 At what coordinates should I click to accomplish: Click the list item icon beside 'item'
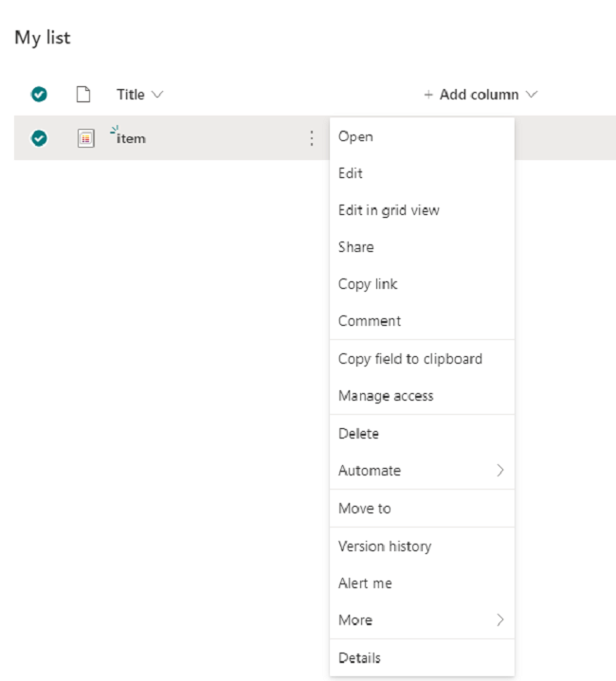coord(86,138)
